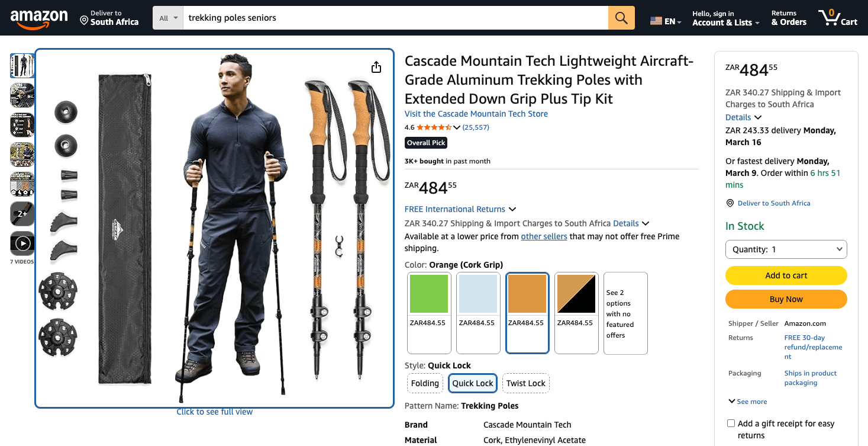Open the All departments search dropdown
The image size is (868, 446).
(x=168, y=18)
